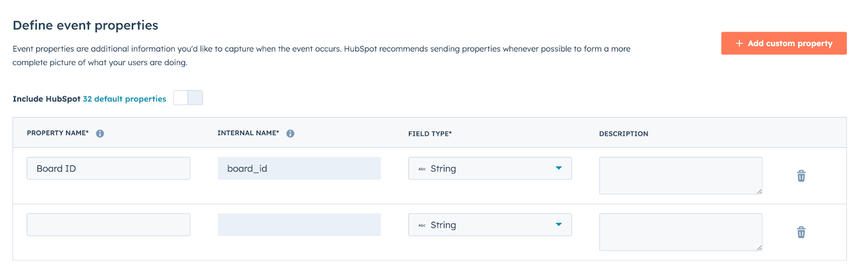Delete the Board ID property row

pos(801,176)
